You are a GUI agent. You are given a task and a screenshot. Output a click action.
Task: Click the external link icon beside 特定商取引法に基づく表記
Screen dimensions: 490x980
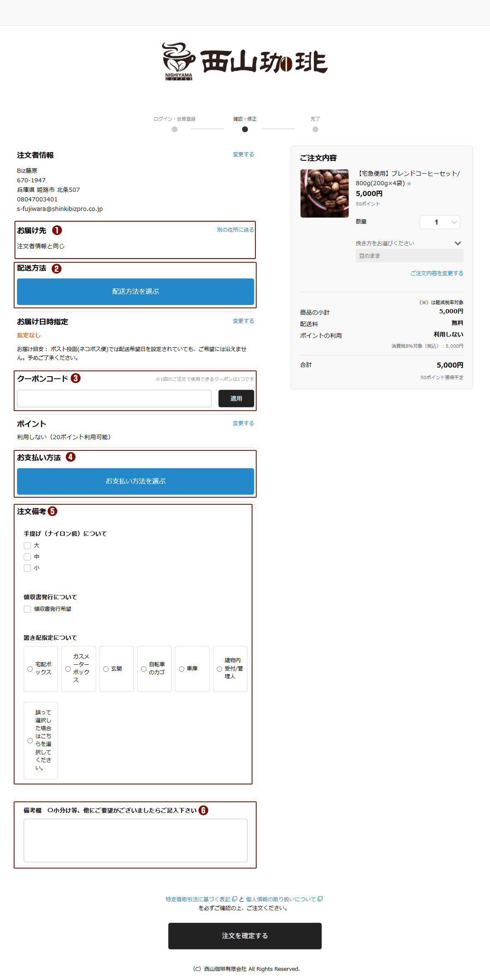[235, 899]
